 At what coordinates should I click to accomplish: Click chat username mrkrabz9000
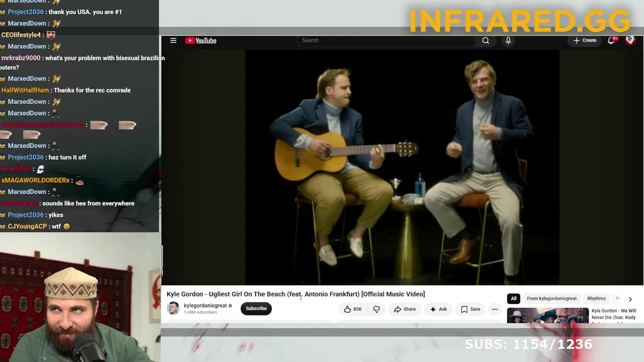coord(21,58)
